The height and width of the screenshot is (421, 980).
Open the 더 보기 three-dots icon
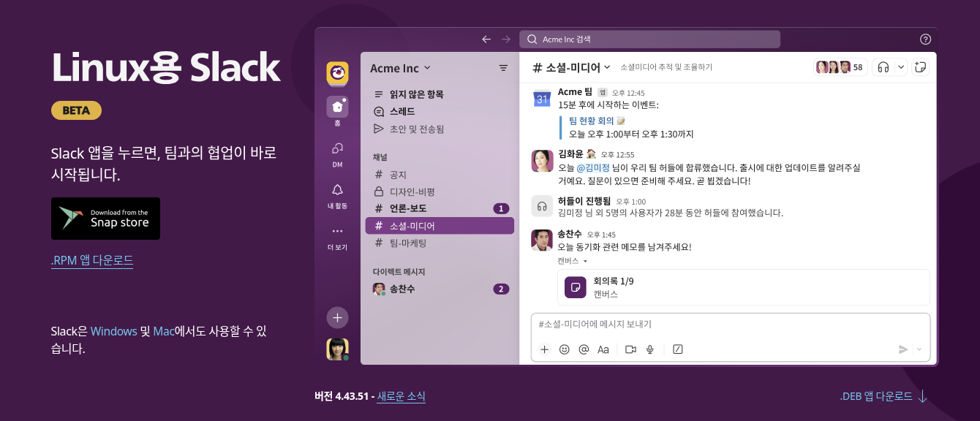tap(337, 231)
